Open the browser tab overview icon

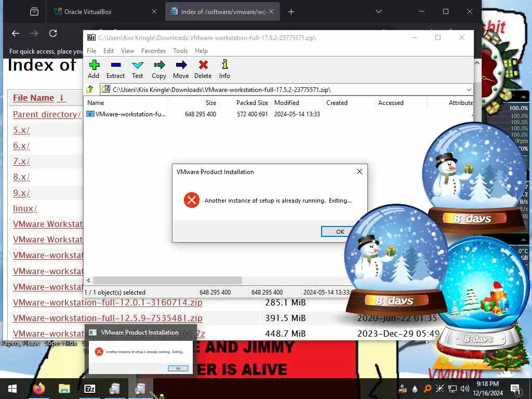(34, 12)
